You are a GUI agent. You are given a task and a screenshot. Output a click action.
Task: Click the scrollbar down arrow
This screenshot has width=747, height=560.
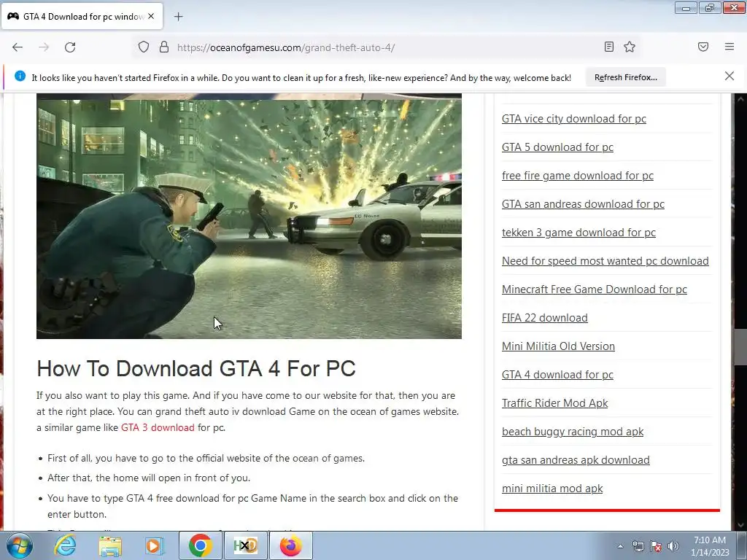coord(740,525)
